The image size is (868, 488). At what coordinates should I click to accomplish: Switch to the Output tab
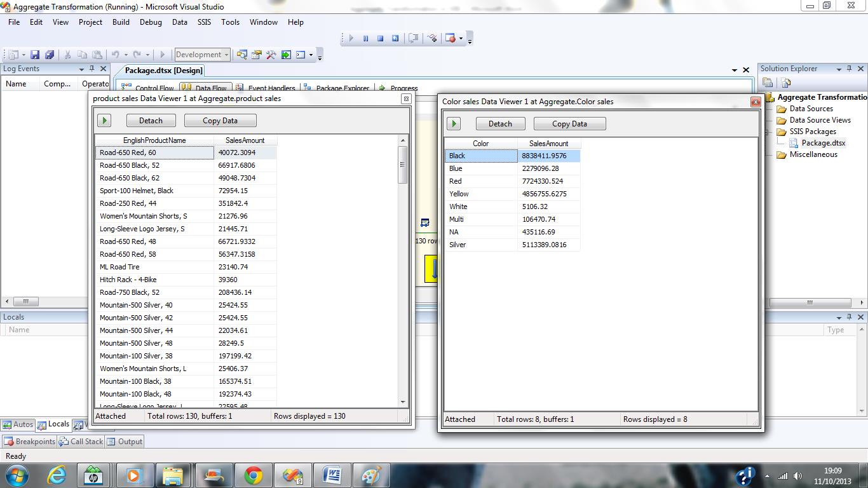[x=125, y=442]
